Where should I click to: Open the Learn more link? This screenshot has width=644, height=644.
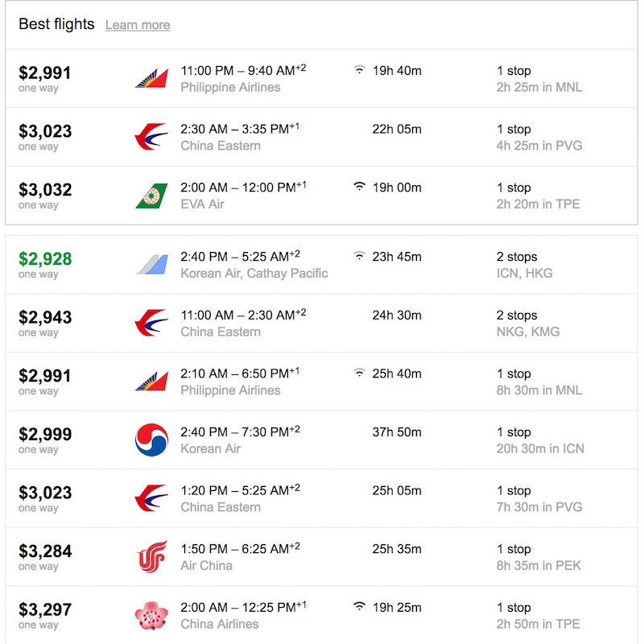(x=138, y=25)
